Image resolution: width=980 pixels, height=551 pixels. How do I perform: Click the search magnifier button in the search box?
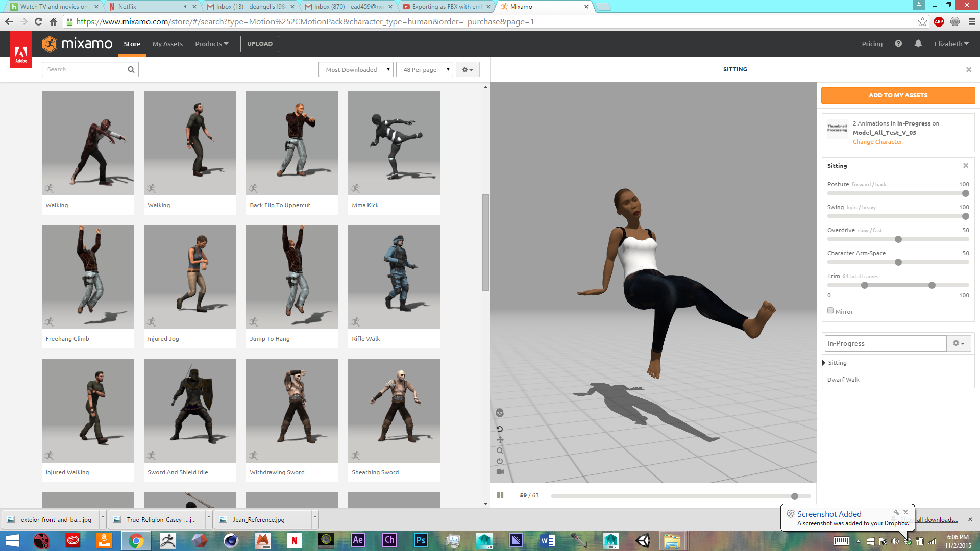(x=131, y=69)
